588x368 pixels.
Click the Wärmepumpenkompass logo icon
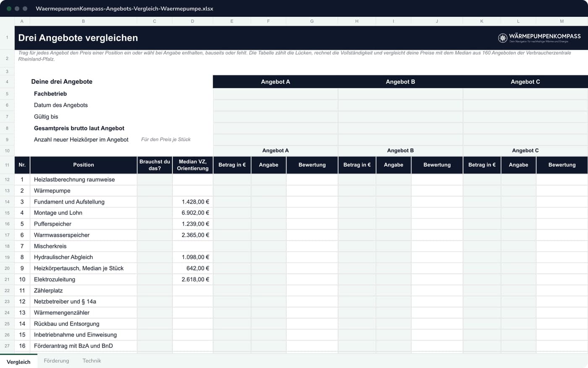pos(502,38)
